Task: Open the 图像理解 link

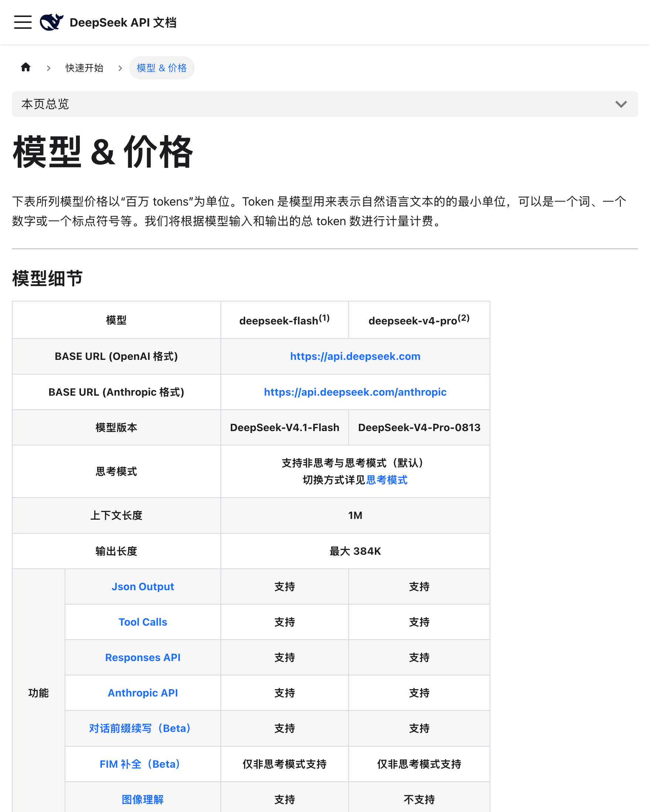Action: point(143,799)
